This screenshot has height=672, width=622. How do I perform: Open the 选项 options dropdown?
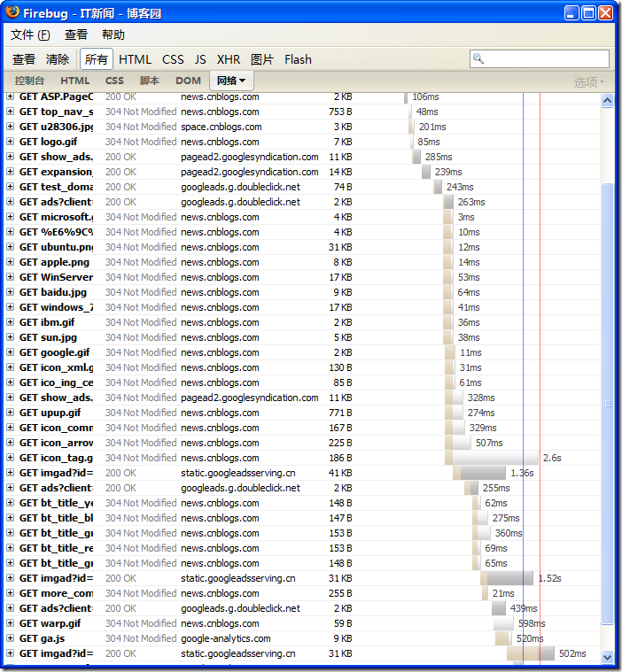pos(588,81)
